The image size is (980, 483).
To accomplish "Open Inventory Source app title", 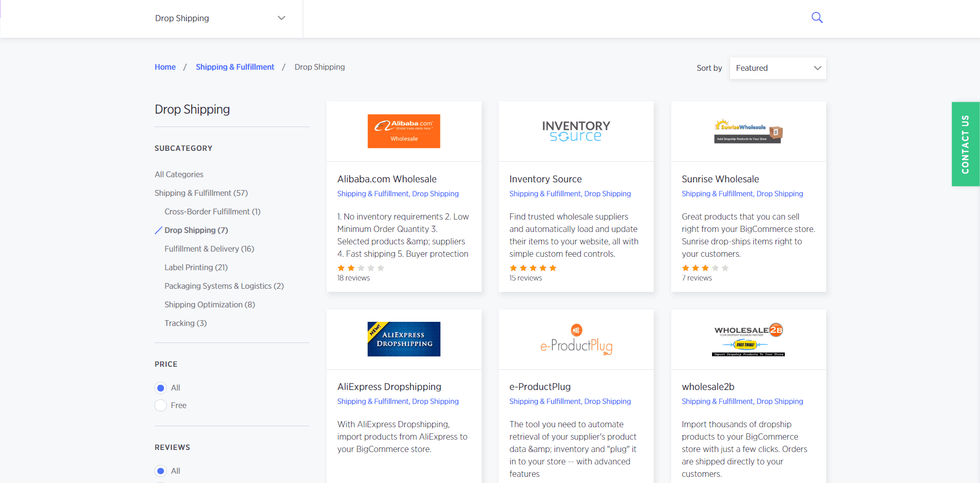I will coord(545,179).
